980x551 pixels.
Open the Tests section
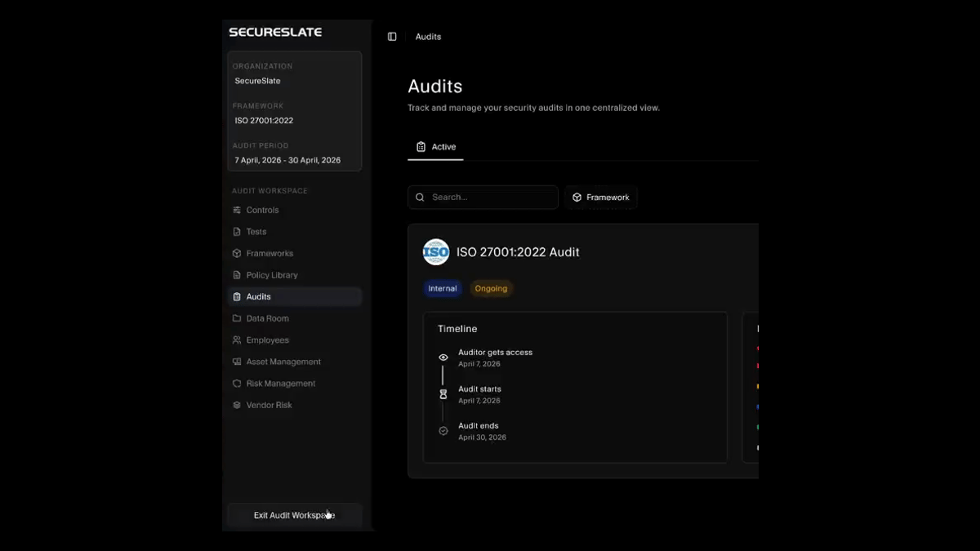coord(295,232)
